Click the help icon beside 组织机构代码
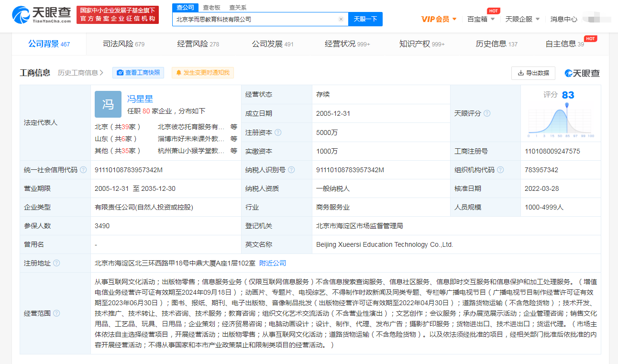 (500, 170)
